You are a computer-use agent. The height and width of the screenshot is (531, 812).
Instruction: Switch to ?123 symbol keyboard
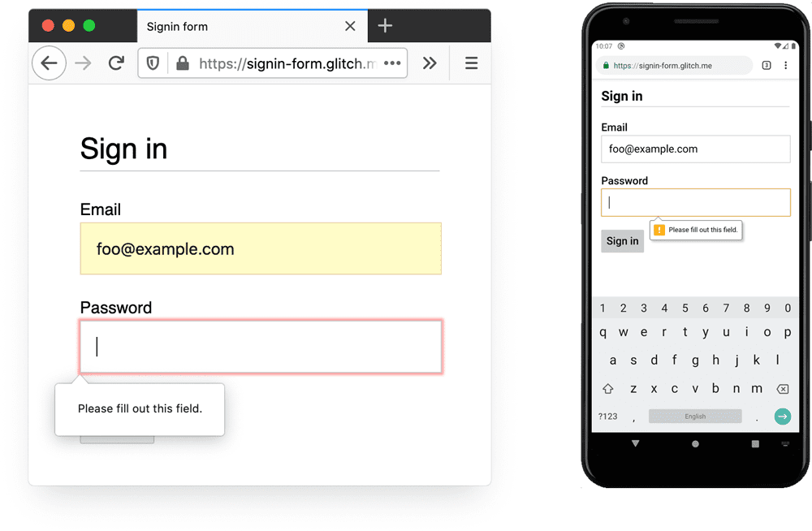[607, 416]
